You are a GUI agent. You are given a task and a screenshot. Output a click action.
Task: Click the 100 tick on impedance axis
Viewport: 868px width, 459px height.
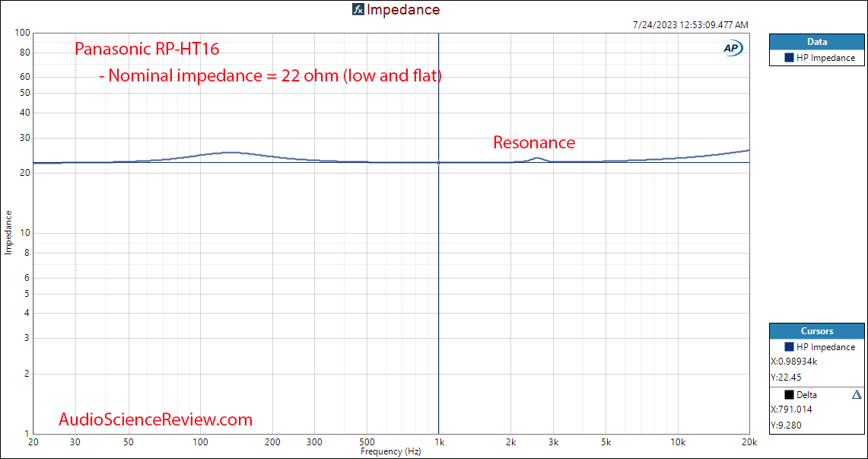pos(22,33)
